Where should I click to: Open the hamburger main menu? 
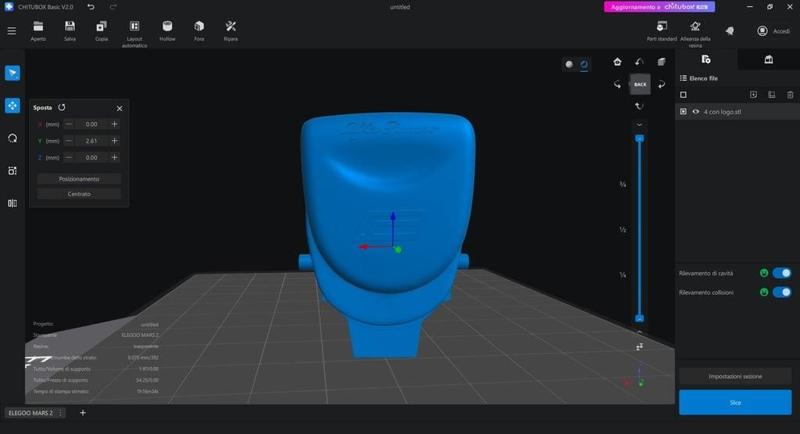tap(11, 31)
